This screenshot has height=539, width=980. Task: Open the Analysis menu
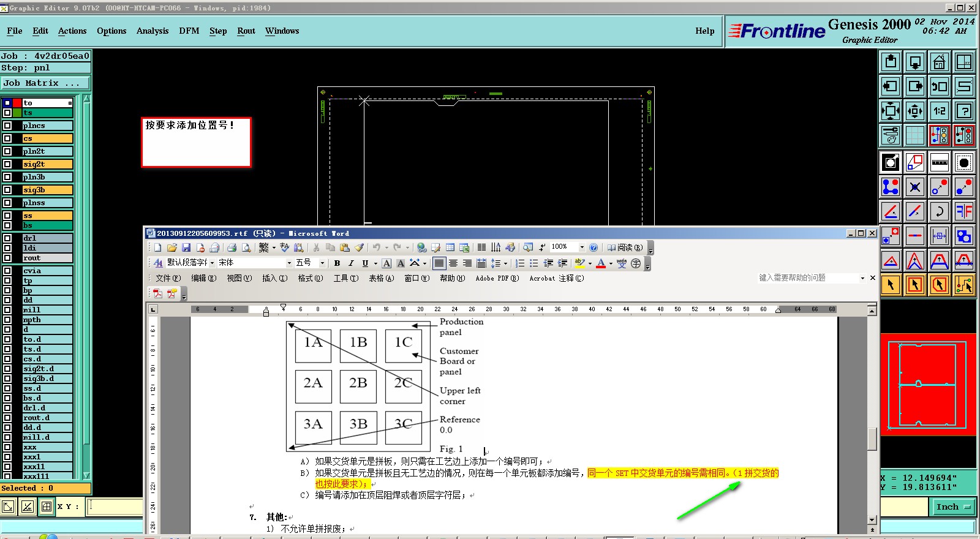point(153,31)
